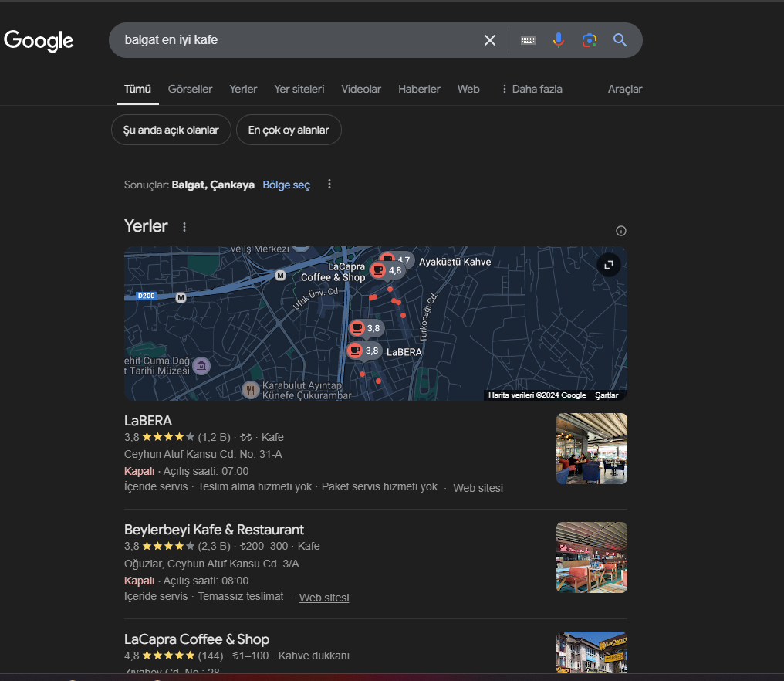Click the Ceyhun Atuf Kansu Cd. No: 31-A address
The width and height of the screenshot is (784, 681).
click(x=203, y=454)
